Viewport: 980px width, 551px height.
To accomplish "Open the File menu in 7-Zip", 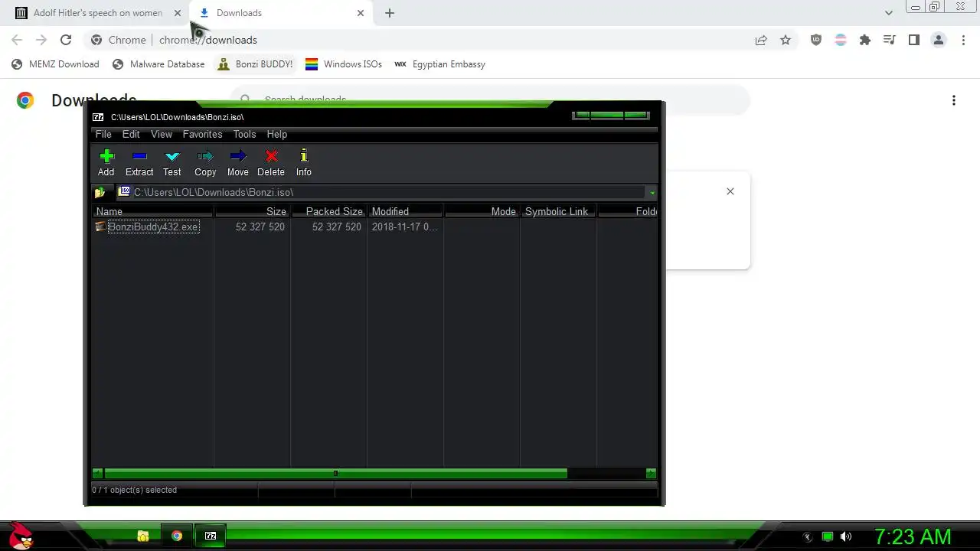I will pyautogui.click(x=103, y=135).
